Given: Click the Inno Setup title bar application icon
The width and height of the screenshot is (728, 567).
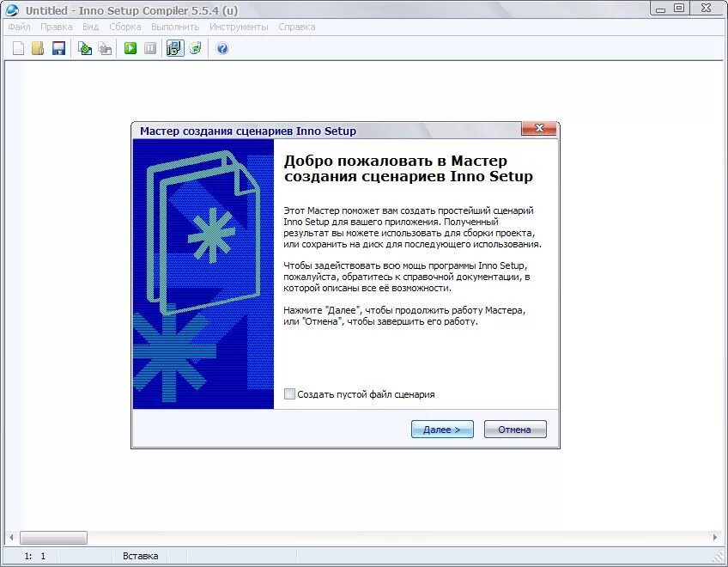Looking at the screenshot, I should click(x=13, y=9).
